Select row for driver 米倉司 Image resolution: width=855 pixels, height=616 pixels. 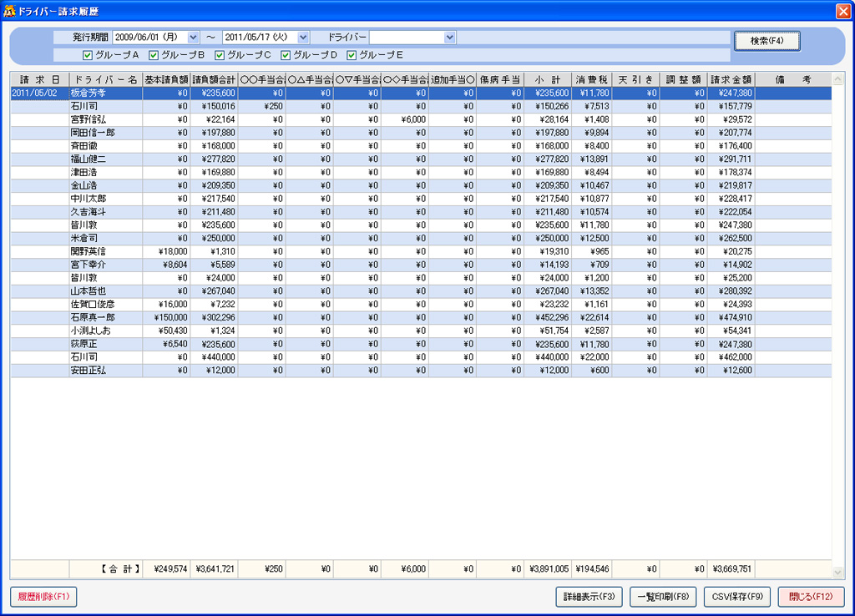(421, 239)
